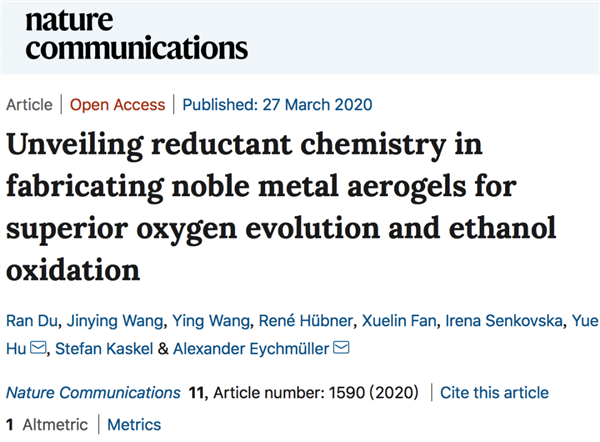Open author Ran Du's details
The width and height of the screenshot is (600, 442).
click(32, 322)
